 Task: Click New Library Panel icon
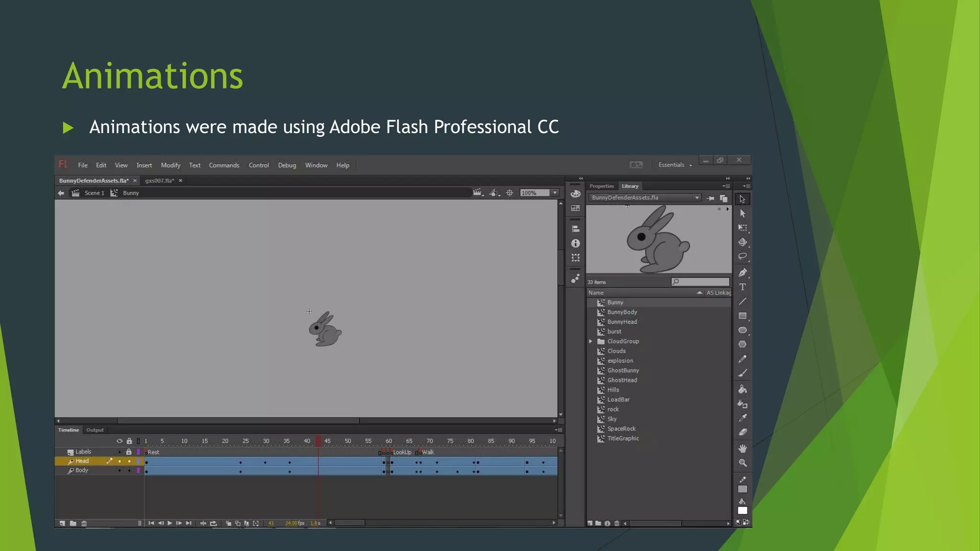pos(724,198)
